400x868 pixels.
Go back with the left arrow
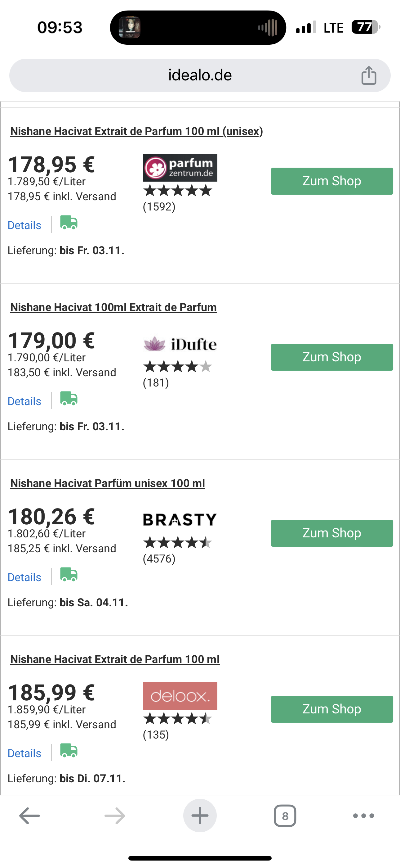click(30, 816)
